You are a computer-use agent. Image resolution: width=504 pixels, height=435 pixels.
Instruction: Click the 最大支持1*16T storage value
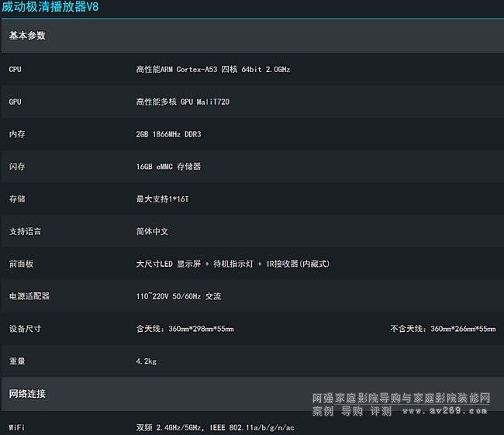point(162,199)
